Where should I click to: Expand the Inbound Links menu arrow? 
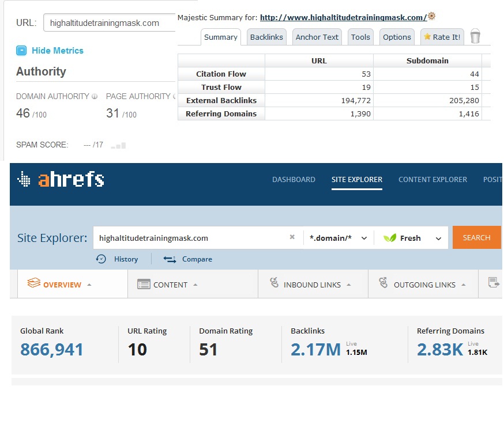pos(349,285)
